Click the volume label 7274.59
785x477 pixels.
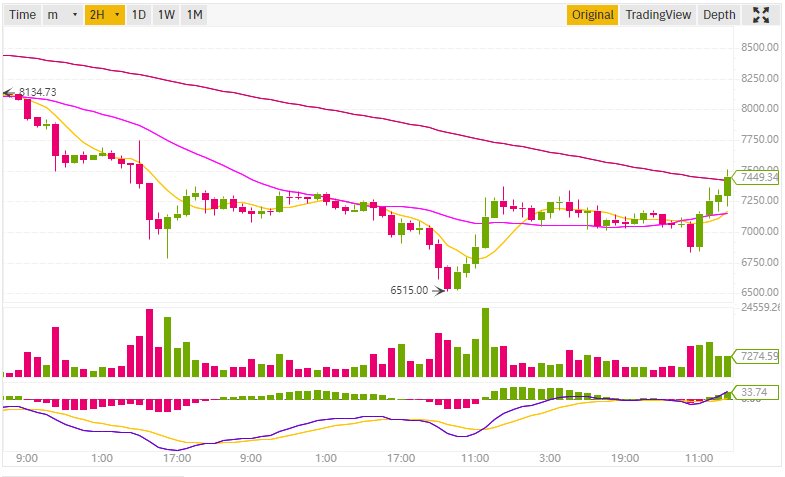757,356
